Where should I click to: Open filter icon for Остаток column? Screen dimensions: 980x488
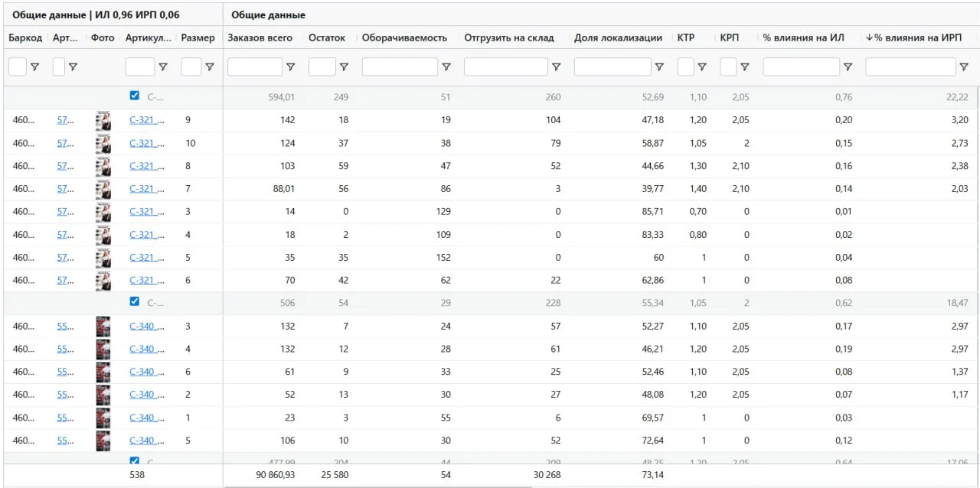[x=344, y=67]
